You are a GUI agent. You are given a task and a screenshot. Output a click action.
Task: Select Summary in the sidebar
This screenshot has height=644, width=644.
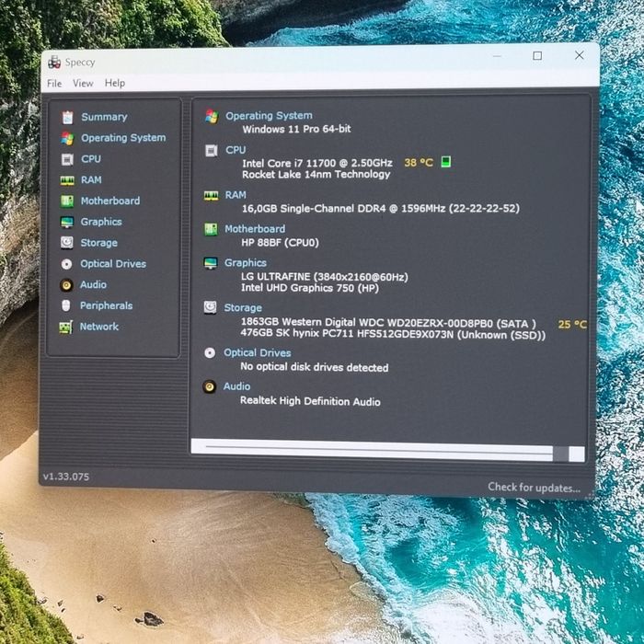point(104,117)
